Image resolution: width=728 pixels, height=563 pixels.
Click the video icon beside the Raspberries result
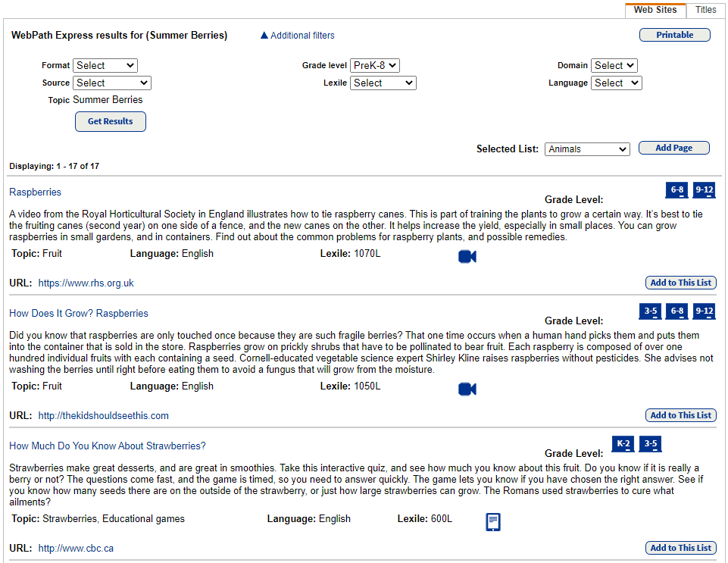pyautogui.click(x=467, y=256)
